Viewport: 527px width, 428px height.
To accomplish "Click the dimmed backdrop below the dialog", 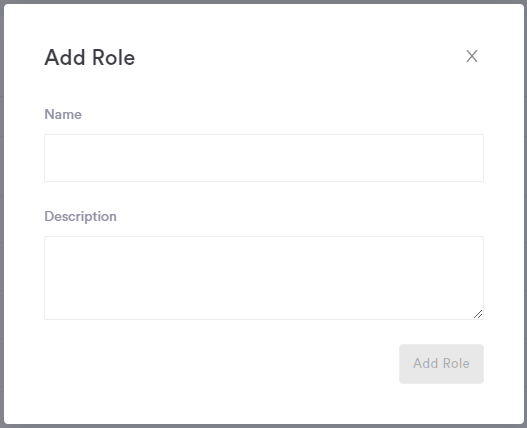I will [264, 426].
